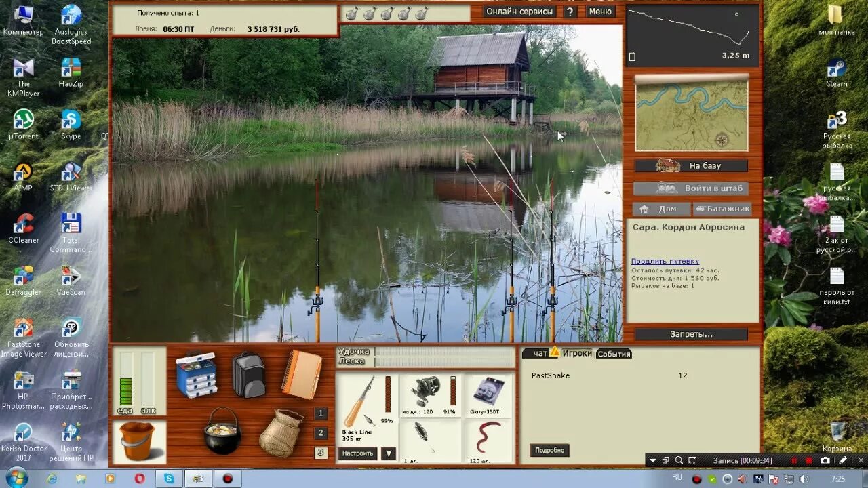Click the taskbar volume speaker icon
This screenshot has width=868, height=488.
(x=804, y=479)
